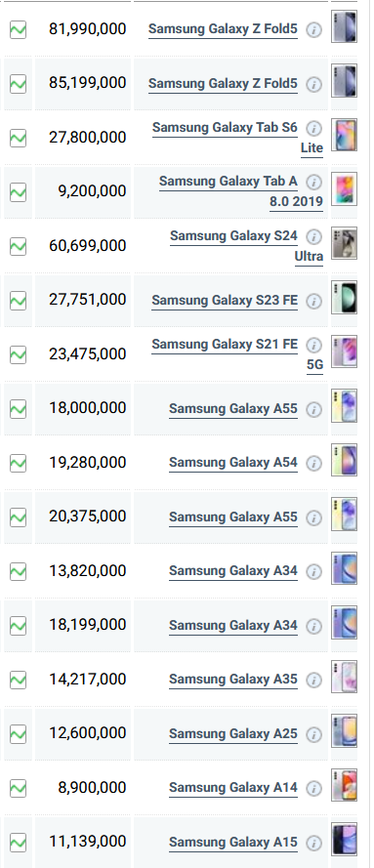Show info icon for Galaxy S23 FE
The height and width of the screenshot is (868, 374).
(x=313, y=301)
